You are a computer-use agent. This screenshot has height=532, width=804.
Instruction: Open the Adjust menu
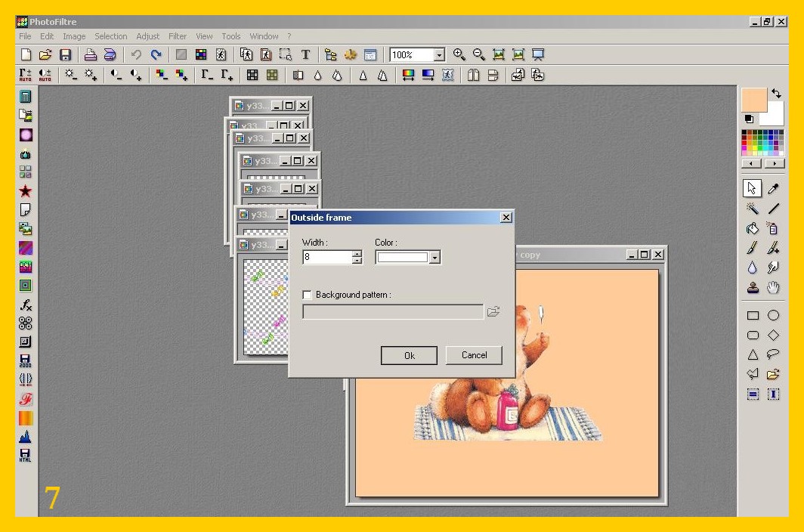click(148, 36)
